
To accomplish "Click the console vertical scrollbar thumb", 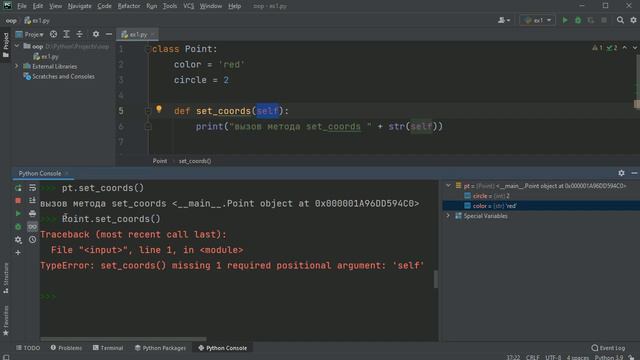I will [x=436, y=279].
